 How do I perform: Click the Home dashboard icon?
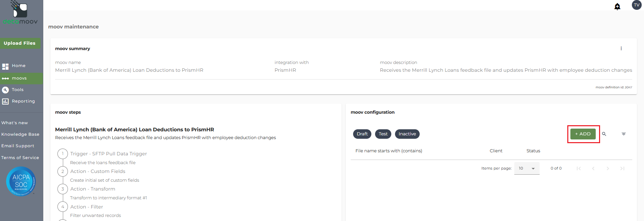coord(5,66)
